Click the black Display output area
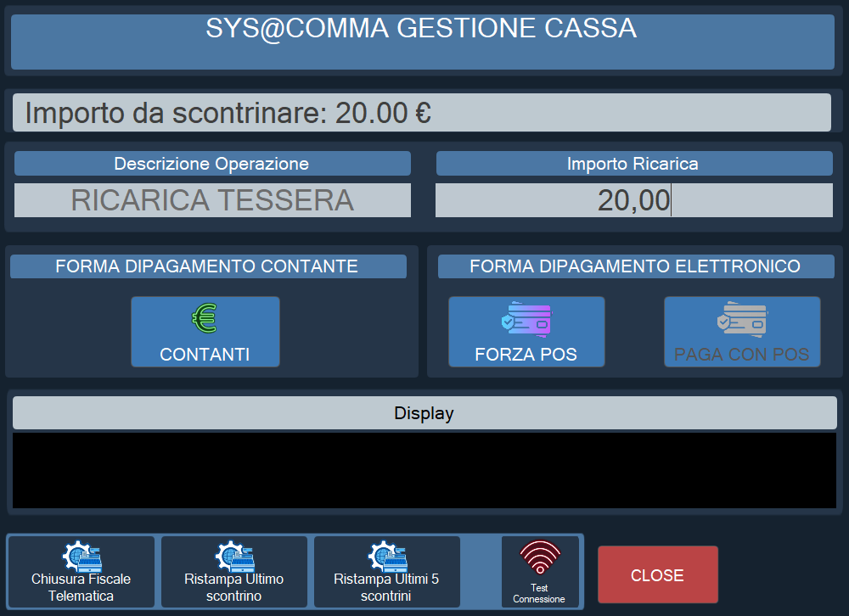Screen dimensions: 849x616 pyautogui.click(x=424, y=470)
